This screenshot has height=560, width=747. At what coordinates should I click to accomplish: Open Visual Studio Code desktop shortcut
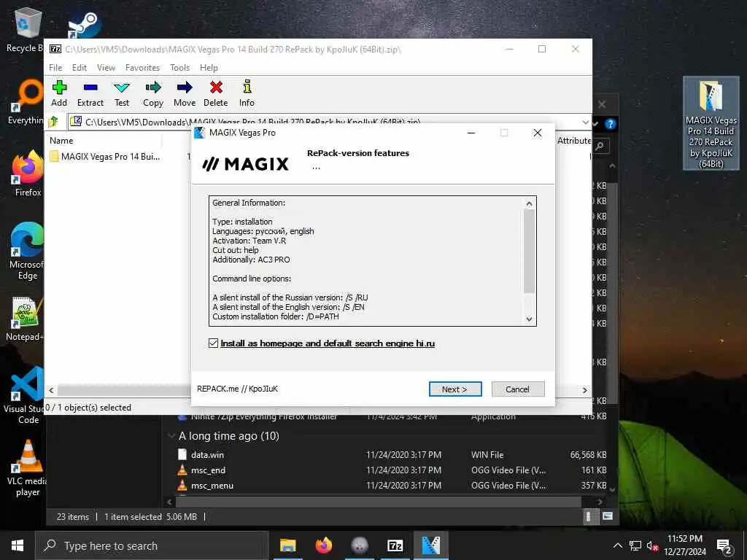tap(26, 395)
